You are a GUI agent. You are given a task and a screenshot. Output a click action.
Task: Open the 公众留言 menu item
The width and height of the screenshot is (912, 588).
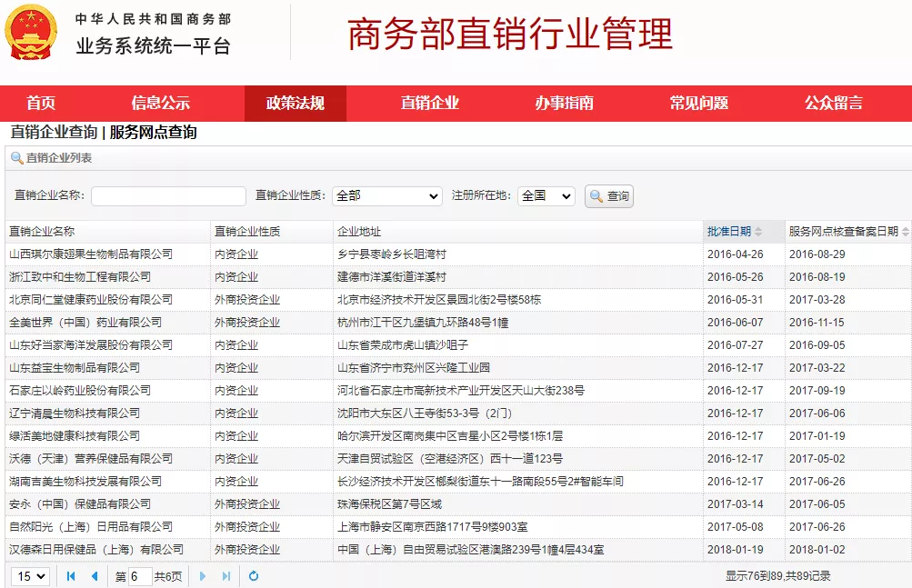tap(834, 103)
